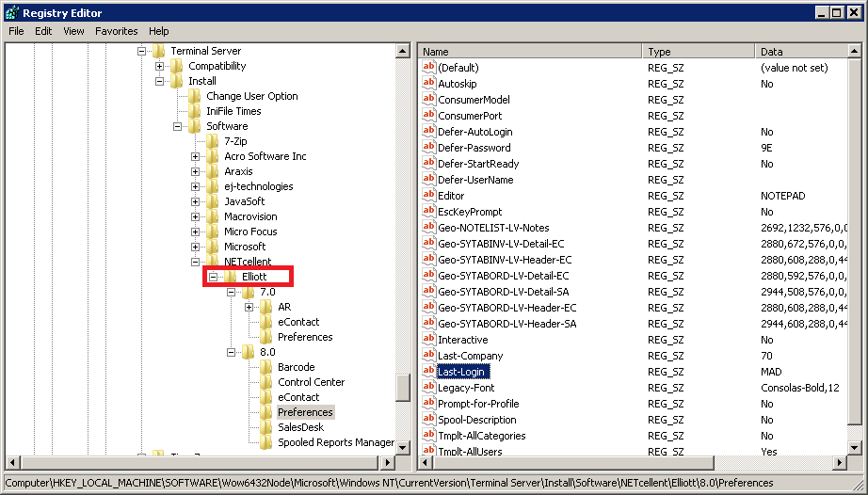Screen dimensions: 868x495
Task: Expand the Microsoft key
Action: 196,247
